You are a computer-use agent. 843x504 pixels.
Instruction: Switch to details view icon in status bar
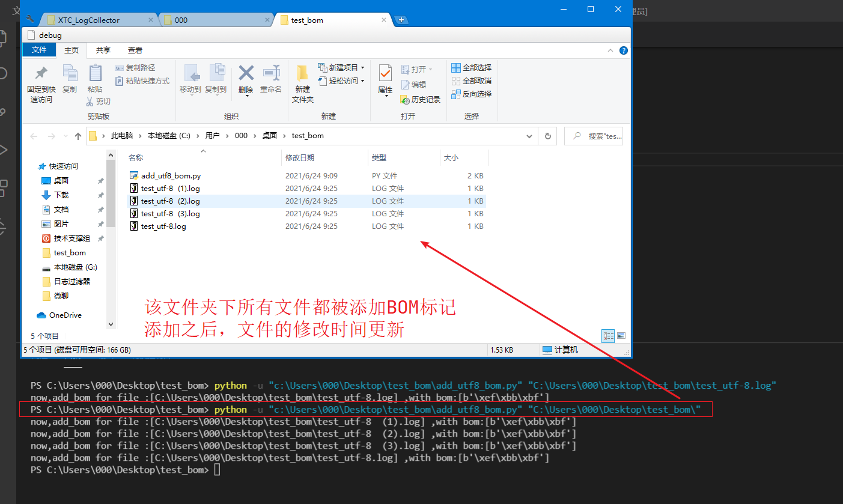coord(608,335)
